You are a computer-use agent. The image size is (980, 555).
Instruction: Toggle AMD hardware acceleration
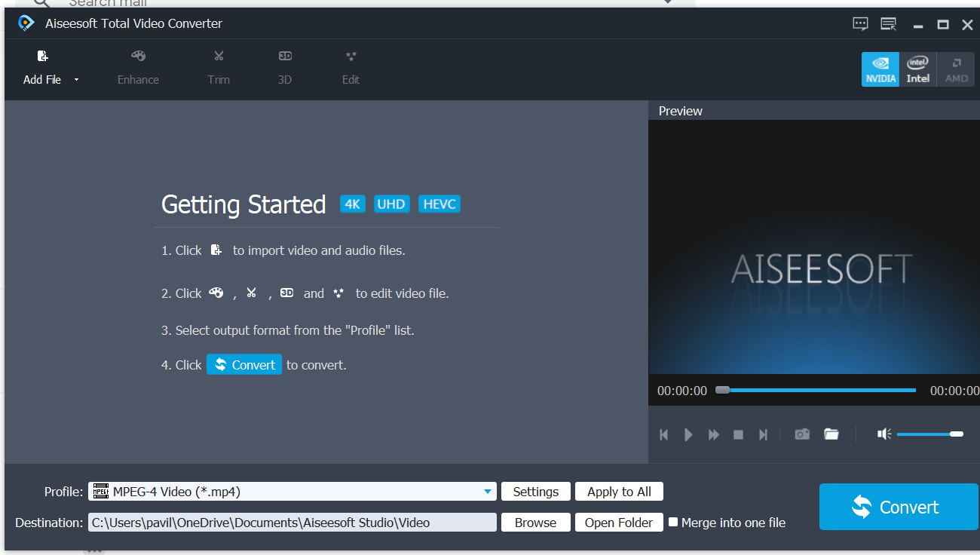pos(956,69)
